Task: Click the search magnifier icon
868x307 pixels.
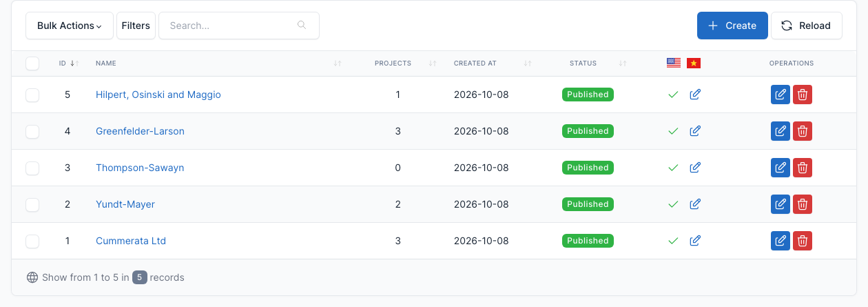Action: [x=302, y=25]
